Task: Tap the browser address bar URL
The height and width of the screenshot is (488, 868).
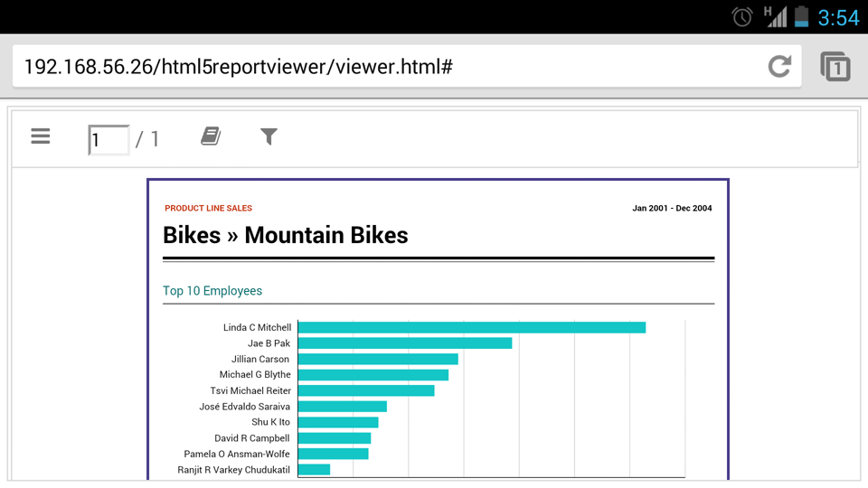Action: [x=237, y=67]
